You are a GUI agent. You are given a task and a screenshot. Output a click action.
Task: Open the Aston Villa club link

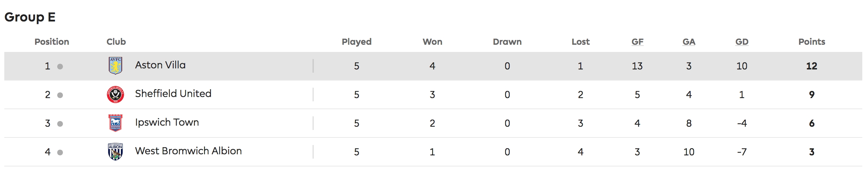click(x=160, y=65)
